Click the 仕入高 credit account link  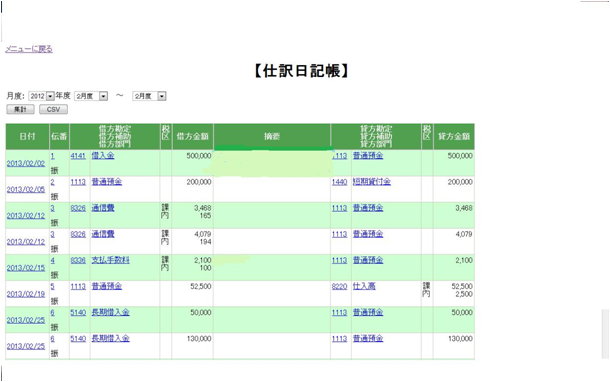point(364,286)
